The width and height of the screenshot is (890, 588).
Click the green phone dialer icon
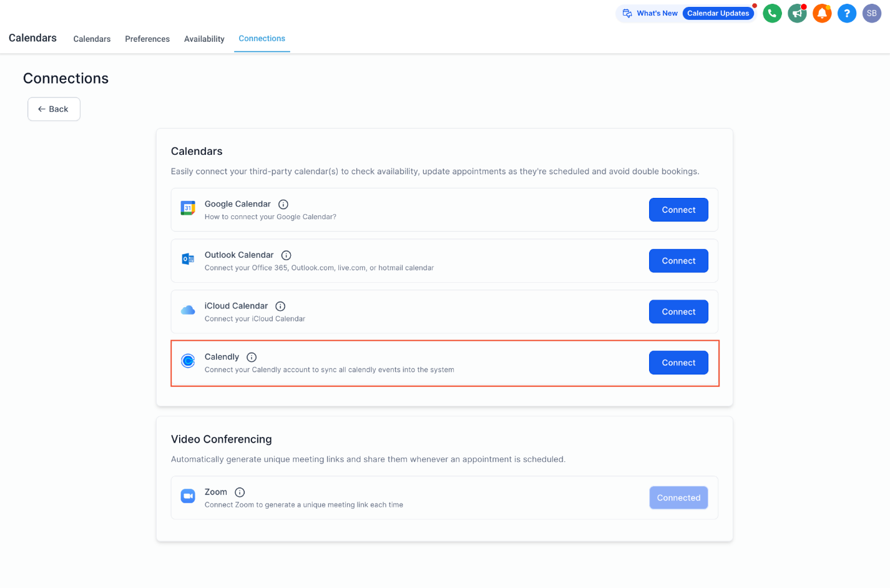772,13
